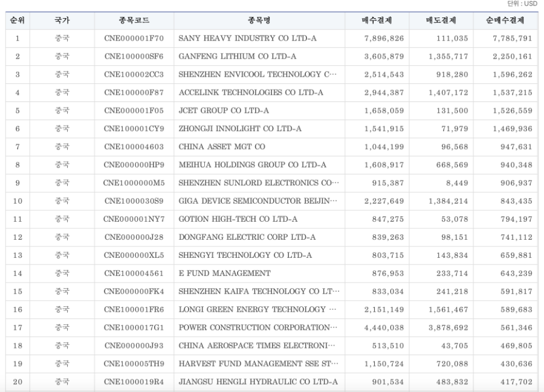Click stock code CNE1000030S9
Viewport: 544px width, 392px height.
134,201
